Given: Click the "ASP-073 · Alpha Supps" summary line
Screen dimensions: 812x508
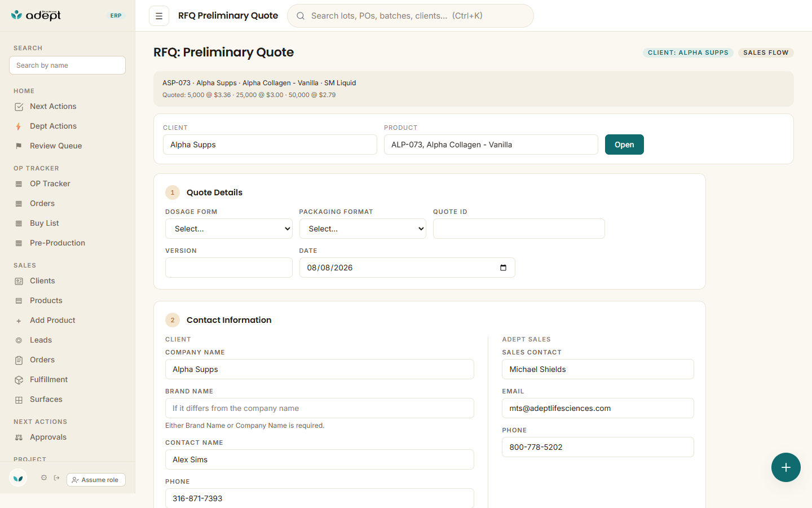Looking at the screenshot, I should [259, 83].
